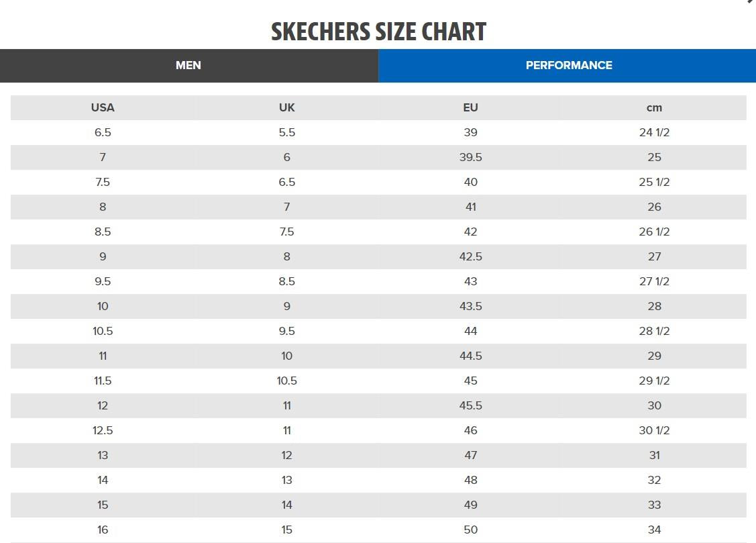Click the 30 1/2 cm measurement

(654, 430)
